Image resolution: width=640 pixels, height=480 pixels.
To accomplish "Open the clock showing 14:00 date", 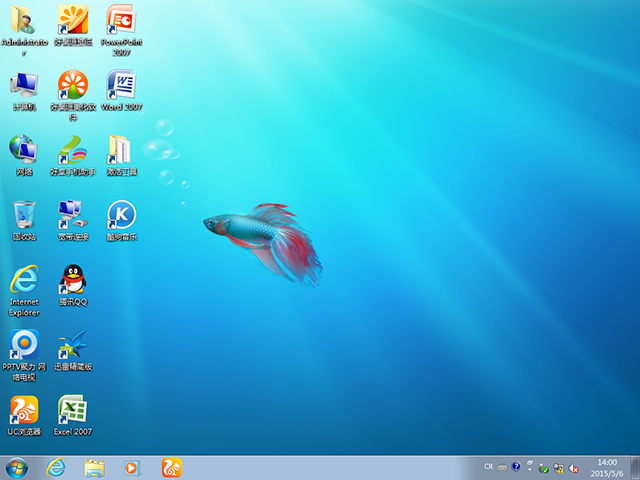I will tap(606, 467).
